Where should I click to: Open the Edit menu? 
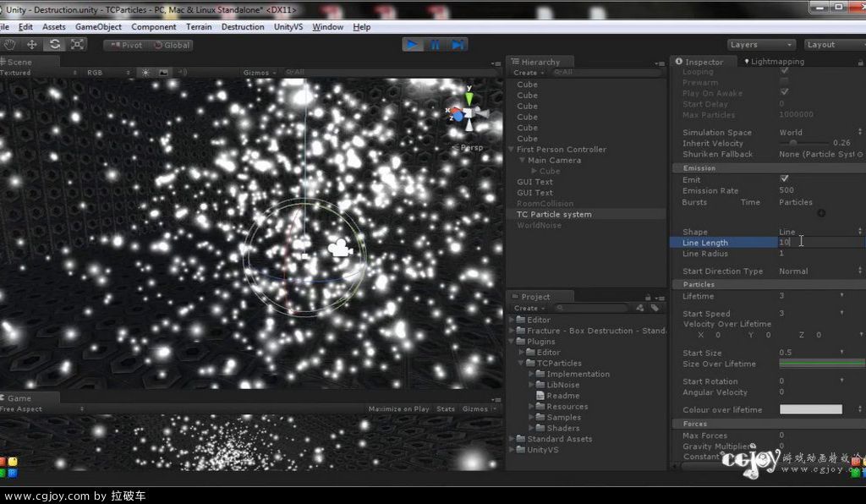click(x=25, y=26)
